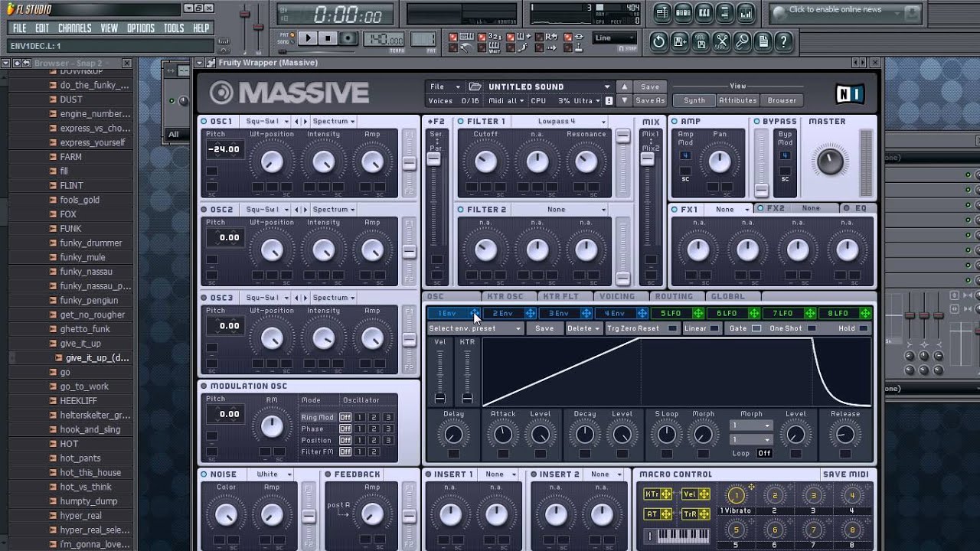This screenshot has width=980, height=551.
Task: Open the project info document icon
Action: (763, 41)
